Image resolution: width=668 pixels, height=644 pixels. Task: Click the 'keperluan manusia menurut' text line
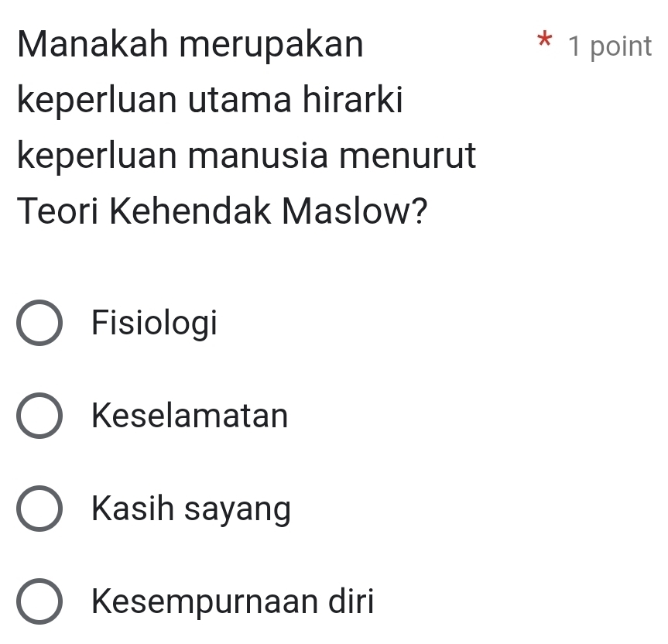pyautogui.click(x=247, y=156)
